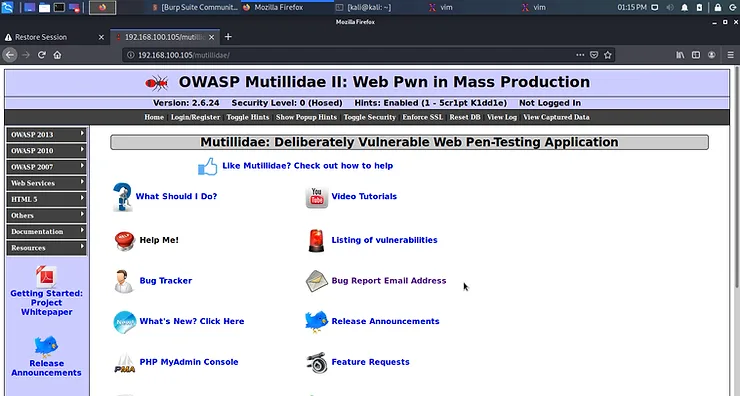Viewport: 740px width, 396px height.
Task: Click the Firefox account icon
Action: click(712, 55)
